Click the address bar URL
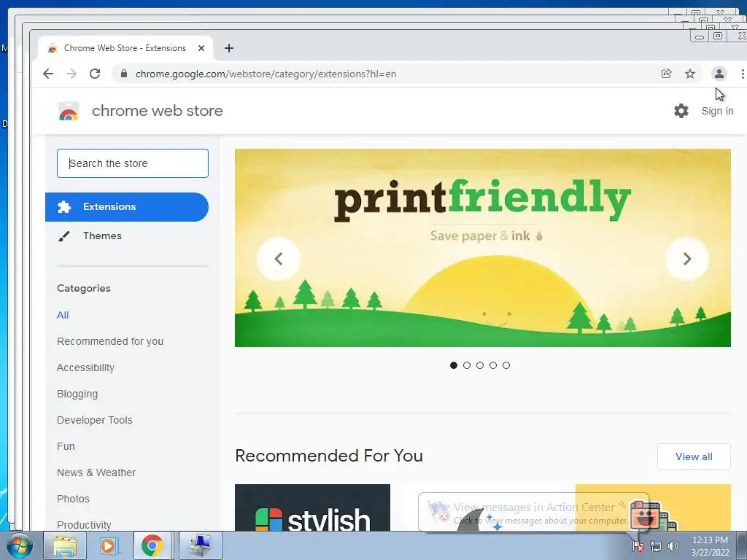Image resolution: width=747 pixels, height=560 pixels. (266, 74)
